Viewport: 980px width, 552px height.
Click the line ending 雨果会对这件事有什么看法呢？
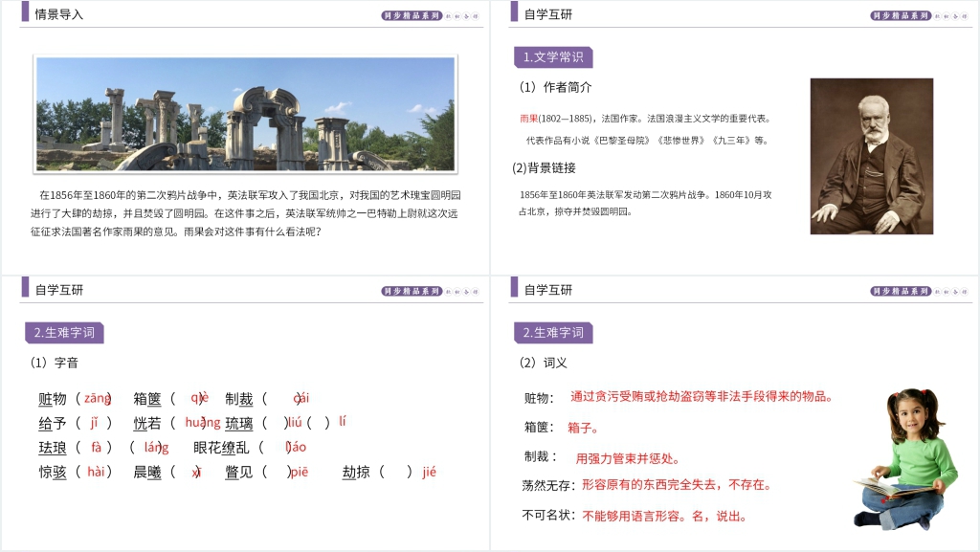tap(176, 232)
